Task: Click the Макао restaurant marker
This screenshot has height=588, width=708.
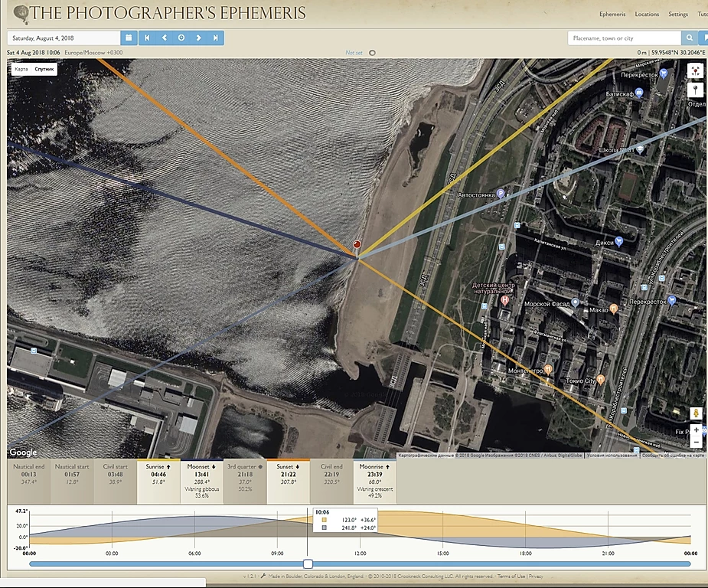Action: 613,309
